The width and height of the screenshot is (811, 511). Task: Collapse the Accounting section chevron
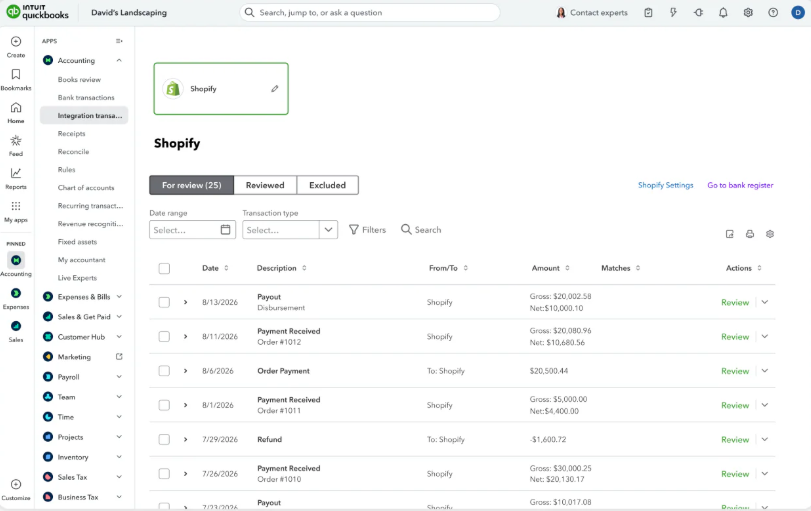pyautogui.click(x=119, y=61)
